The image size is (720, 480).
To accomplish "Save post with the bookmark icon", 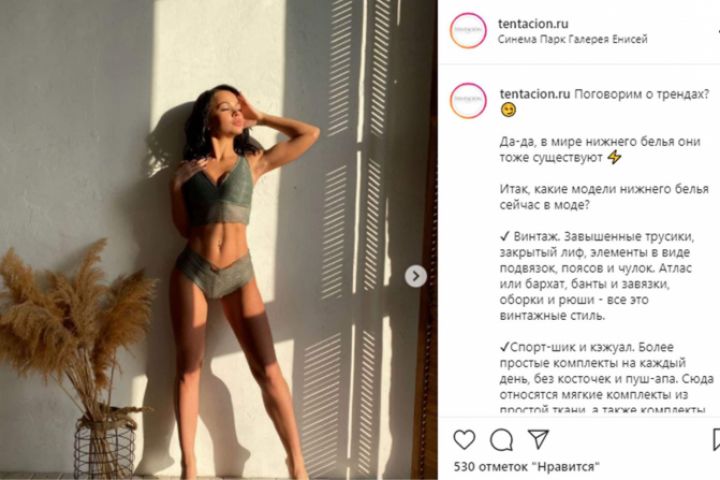I will tap(716, 440).
